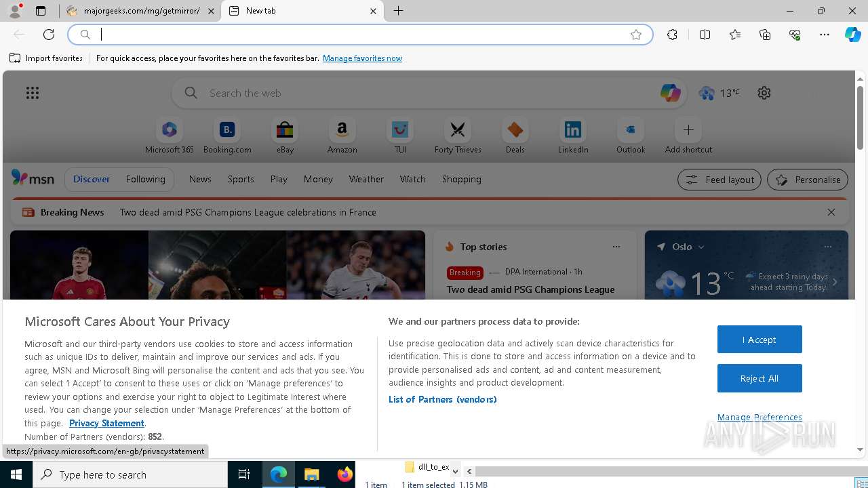The width and height of the screenshot is (868, 488).
Task: Click the taskbar search box
Action: [130, 474]
